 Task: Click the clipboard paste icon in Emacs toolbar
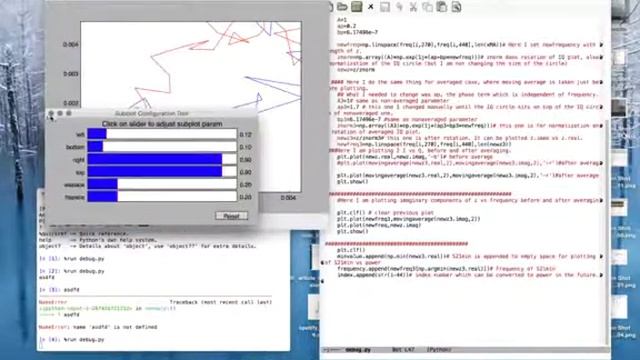pyautogui.click(x=442, y=7)
